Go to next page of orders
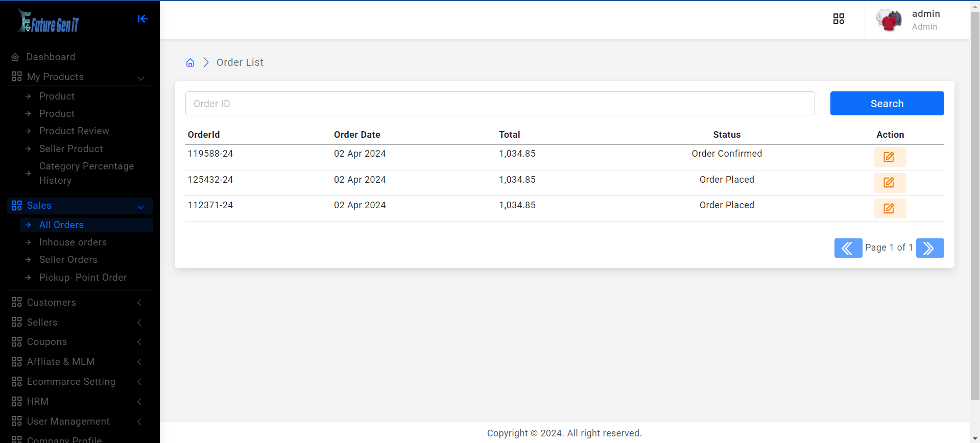 click(x=929, y=248)
